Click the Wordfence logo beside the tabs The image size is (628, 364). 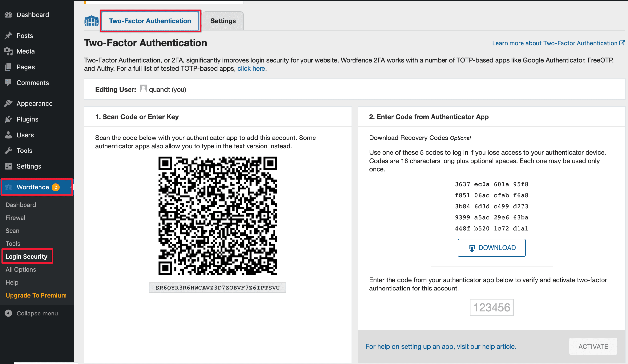tap(92, 21)
